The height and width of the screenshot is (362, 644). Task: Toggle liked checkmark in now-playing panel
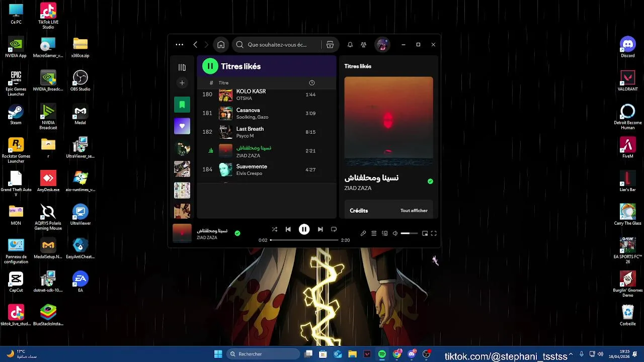430,182
